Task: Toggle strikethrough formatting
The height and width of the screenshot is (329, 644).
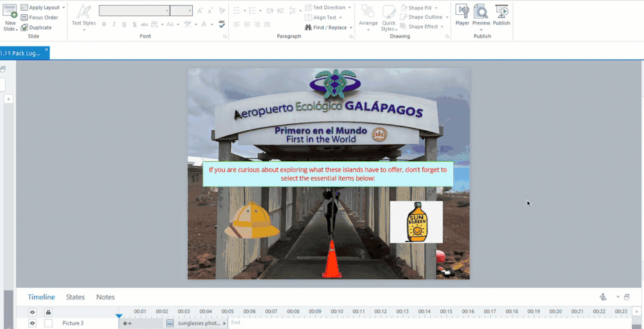Action: click(144, 25)
